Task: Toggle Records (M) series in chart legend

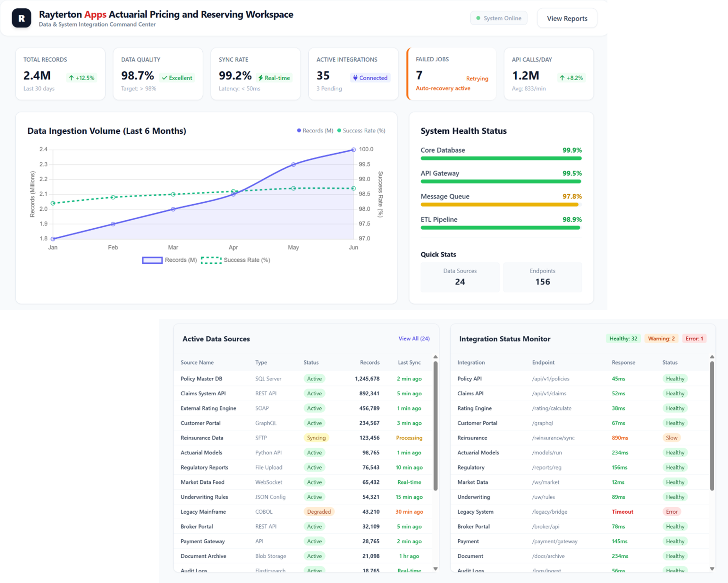Action: (169, 260)
